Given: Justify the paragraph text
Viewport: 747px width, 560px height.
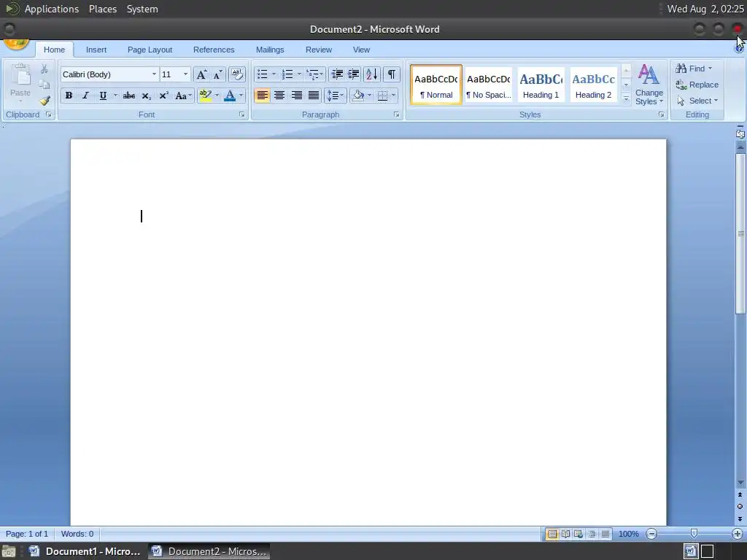Looking at the screenshot, I should coord(314,96).
